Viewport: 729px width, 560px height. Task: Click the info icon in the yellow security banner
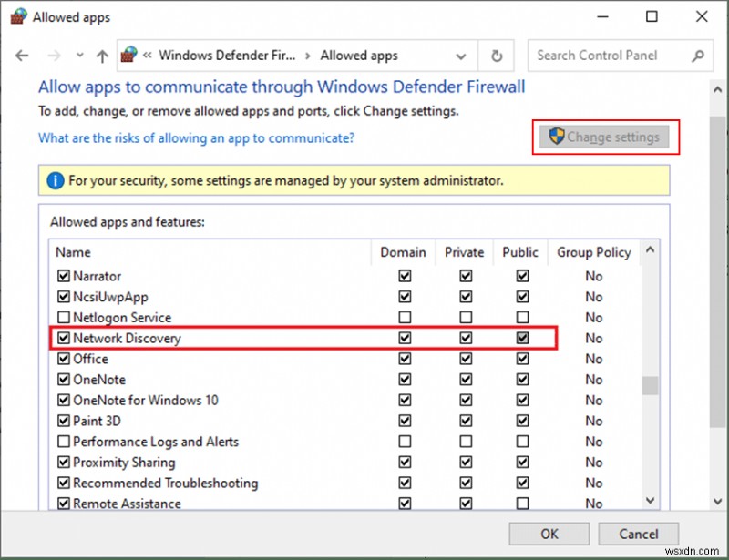pos(55,179)
